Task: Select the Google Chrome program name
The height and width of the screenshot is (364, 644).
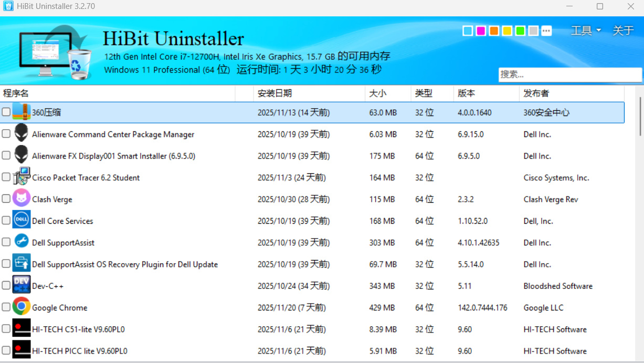Action: [60, 308]
